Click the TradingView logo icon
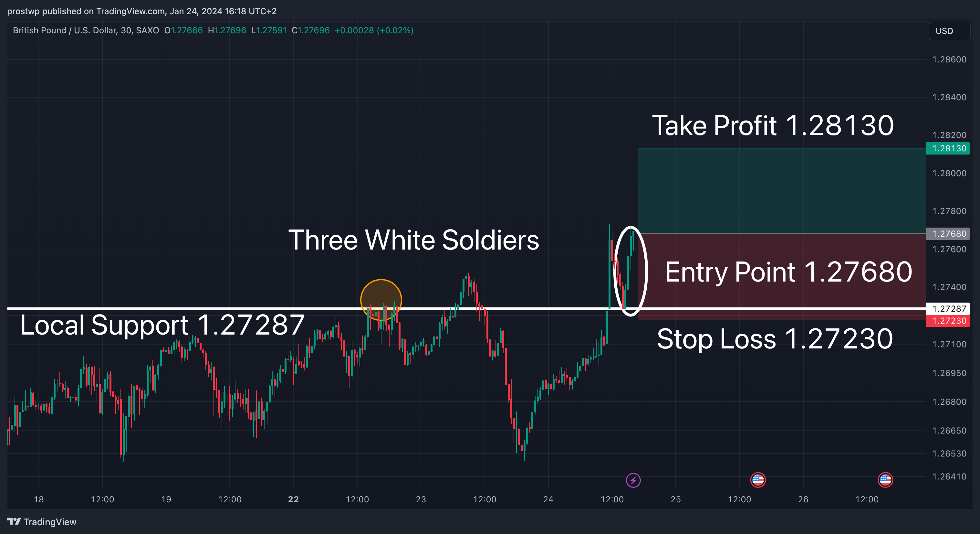 point(14,521)
